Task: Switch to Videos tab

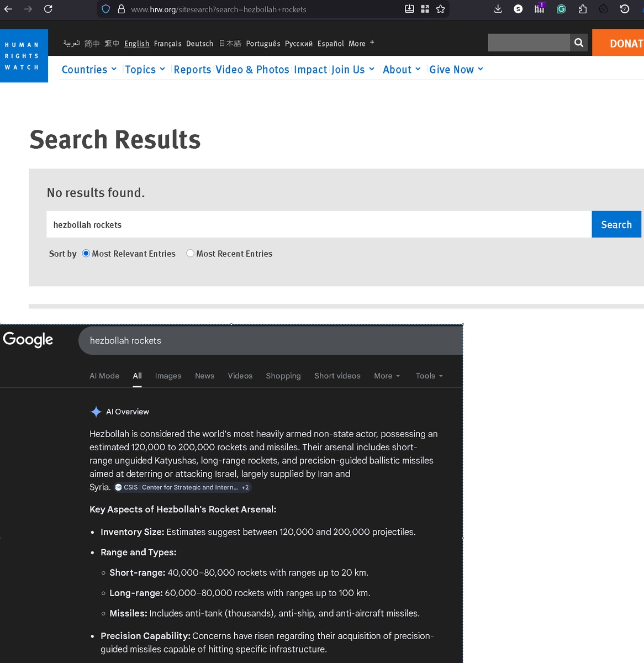Action: click(x=240, y=376)
